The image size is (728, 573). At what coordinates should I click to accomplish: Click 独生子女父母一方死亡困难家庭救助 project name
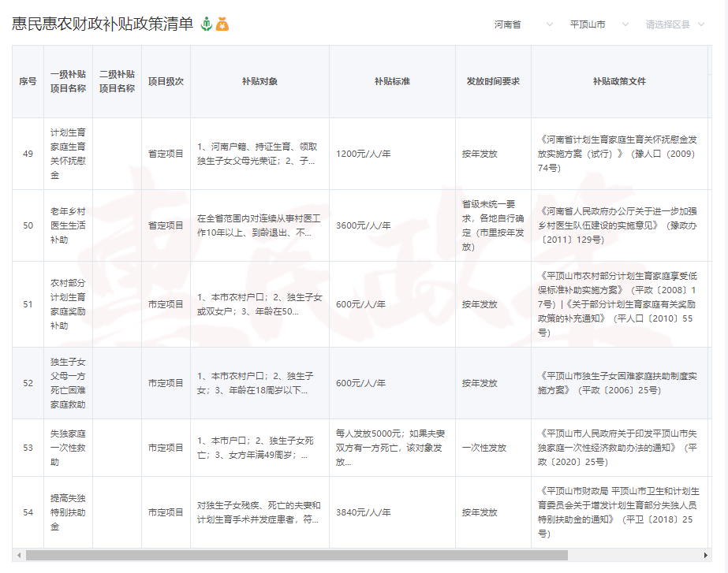69,383
